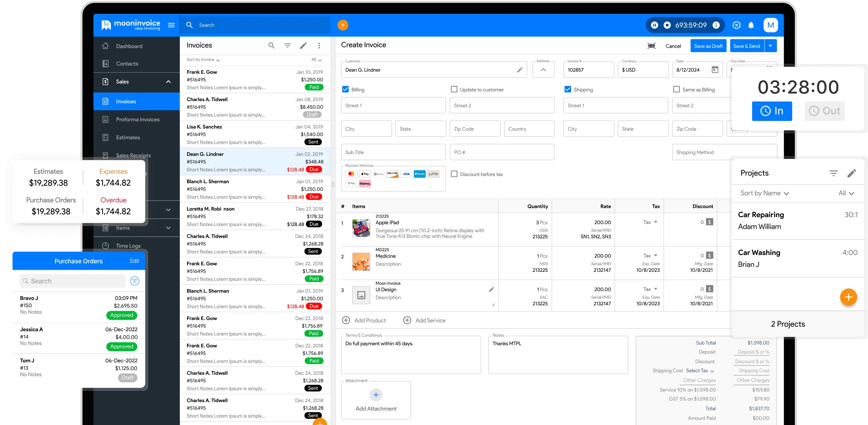Pause the running timer
Screen dimensions: 868x425
pos(654,25)
